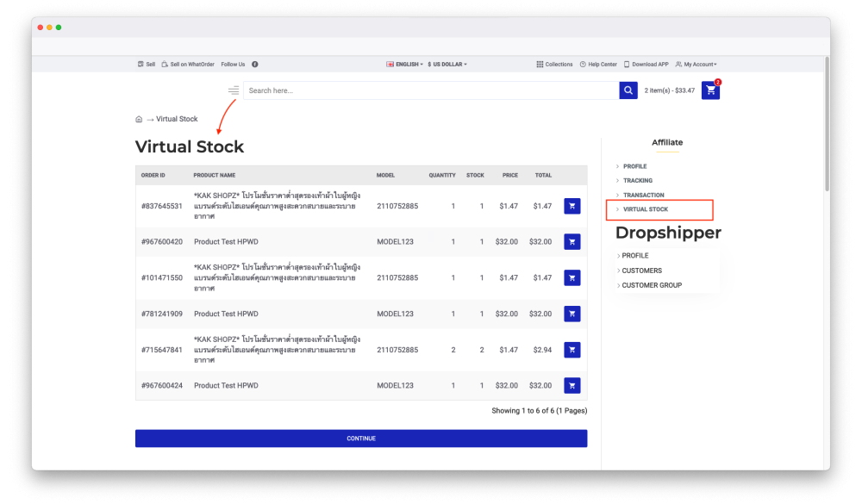Click into the search input field
Image resolution: width=862 pixels, height=504 pixels.
click(x=431, y=90)
